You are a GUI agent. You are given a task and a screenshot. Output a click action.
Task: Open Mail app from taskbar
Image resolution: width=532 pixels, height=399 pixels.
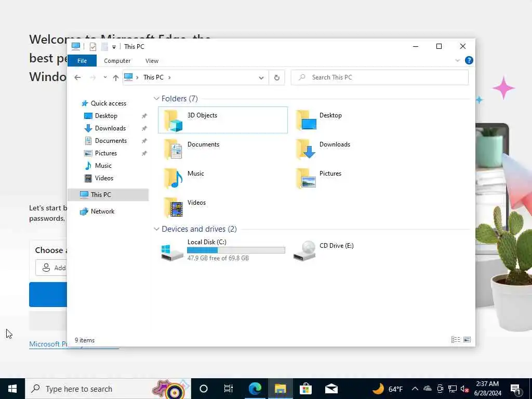point(331,389)
